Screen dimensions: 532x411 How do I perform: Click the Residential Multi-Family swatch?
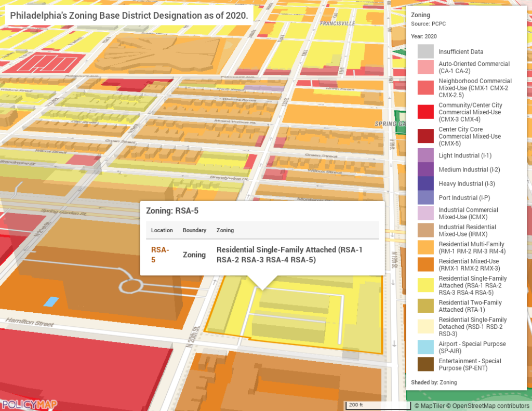click(x=425, y=247)
